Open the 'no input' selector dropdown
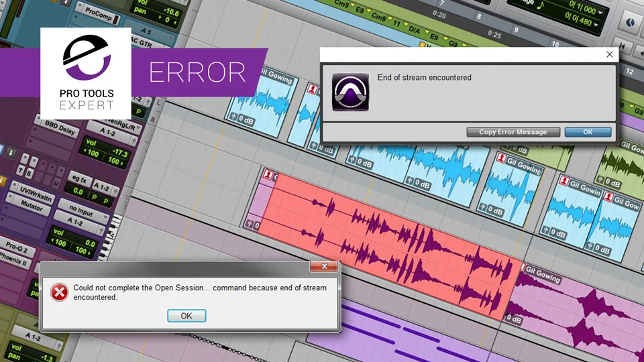The height and width of the screenshot is (362, 644). point(83,211)
